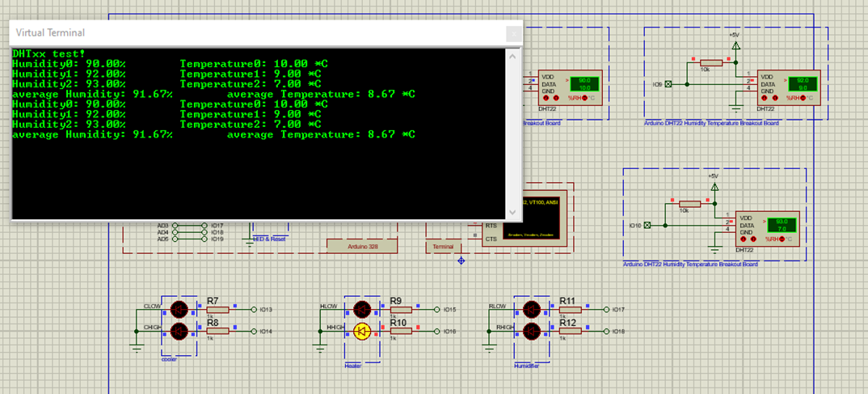Select the 10k pull-up resistor on IO10

(689, 204)
